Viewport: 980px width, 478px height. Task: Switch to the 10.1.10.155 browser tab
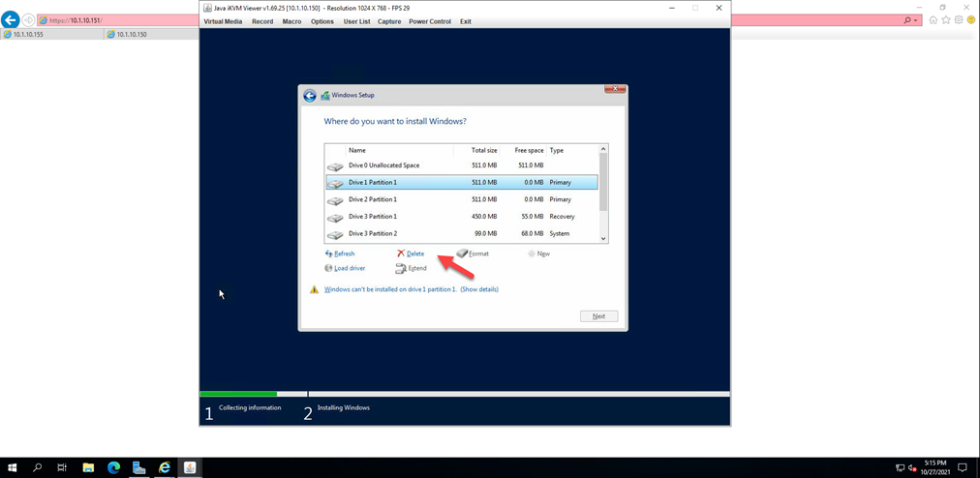(52, 35)
